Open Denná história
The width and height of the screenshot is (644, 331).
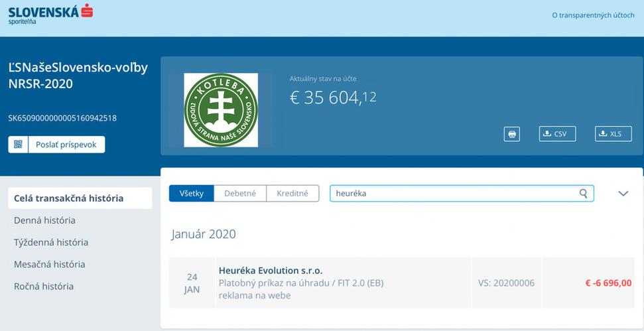coord(44,220)
